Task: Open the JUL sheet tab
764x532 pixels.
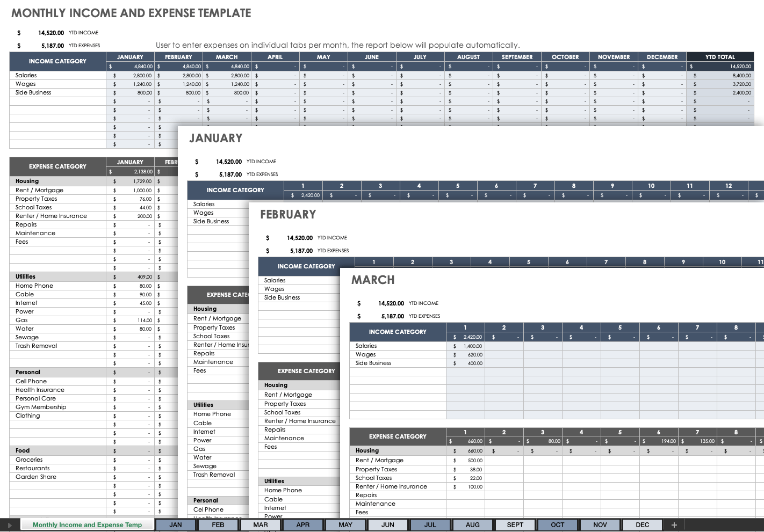Action: [430, 524]
